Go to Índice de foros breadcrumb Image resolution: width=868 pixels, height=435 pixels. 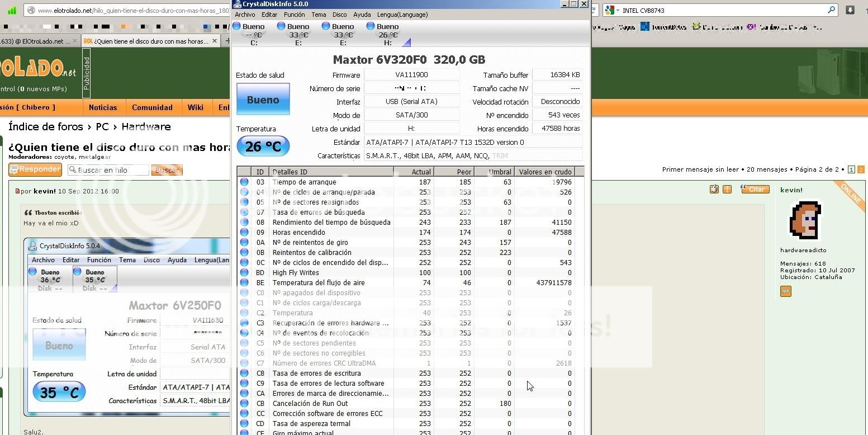point(46,127)
